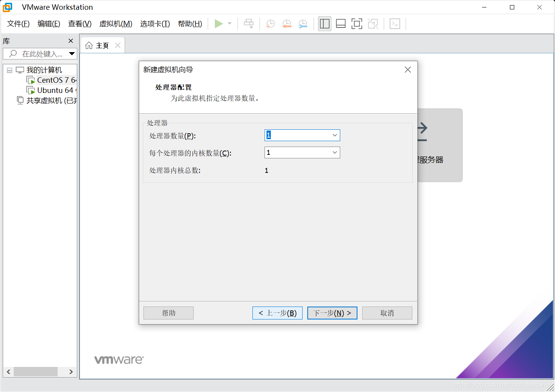
Task: Click the 下一步(N) next button
Action: [332, 313]
